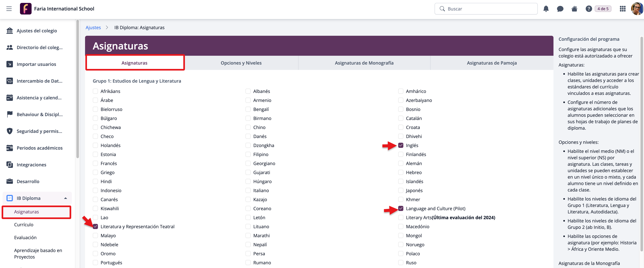The height and width of the screenshot is (268, 644).
Task: Open the help question mark icon
Action: pos(588,9)
